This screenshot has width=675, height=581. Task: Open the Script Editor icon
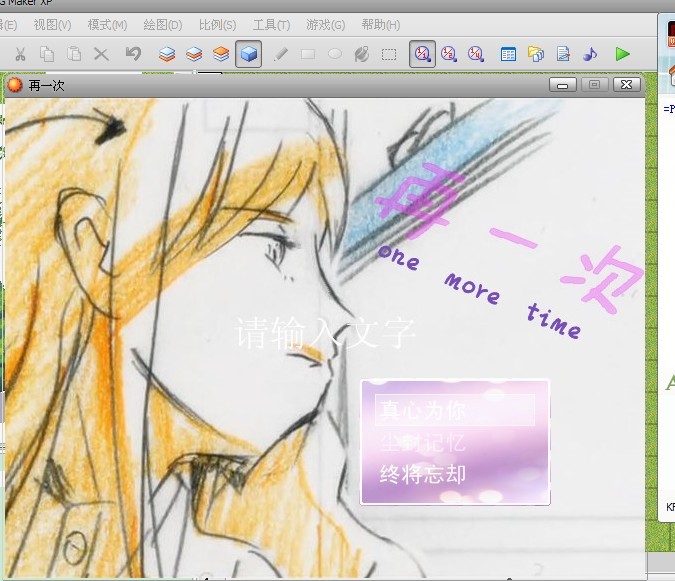(x=563, y=54)
